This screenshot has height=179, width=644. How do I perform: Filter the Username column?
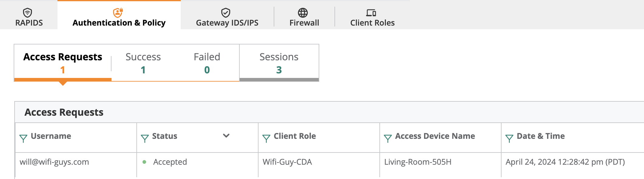(x=23, y=139)
